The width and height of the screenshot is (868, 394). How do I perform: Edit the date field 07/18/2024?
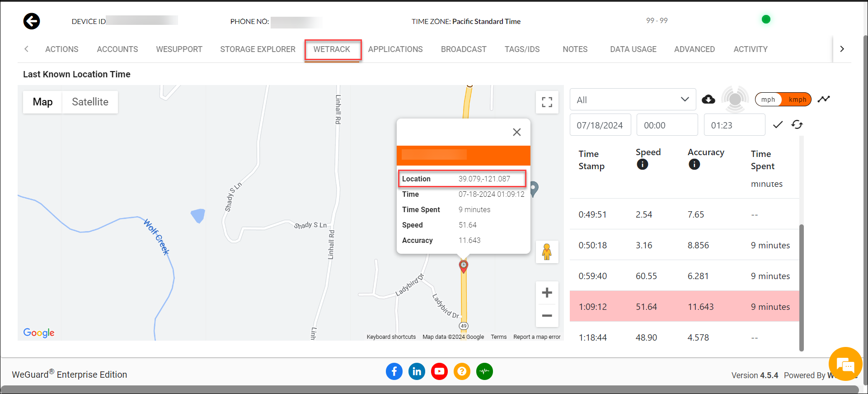click(600, 125)
